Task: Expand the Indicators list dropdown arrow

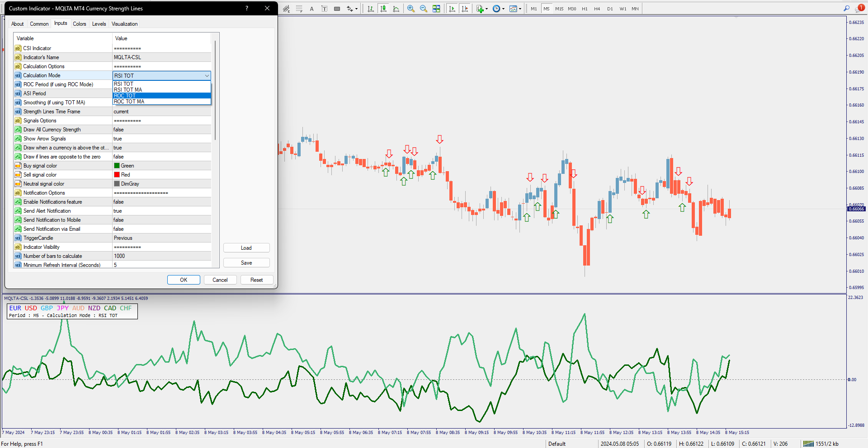Action: pos(486,9)
